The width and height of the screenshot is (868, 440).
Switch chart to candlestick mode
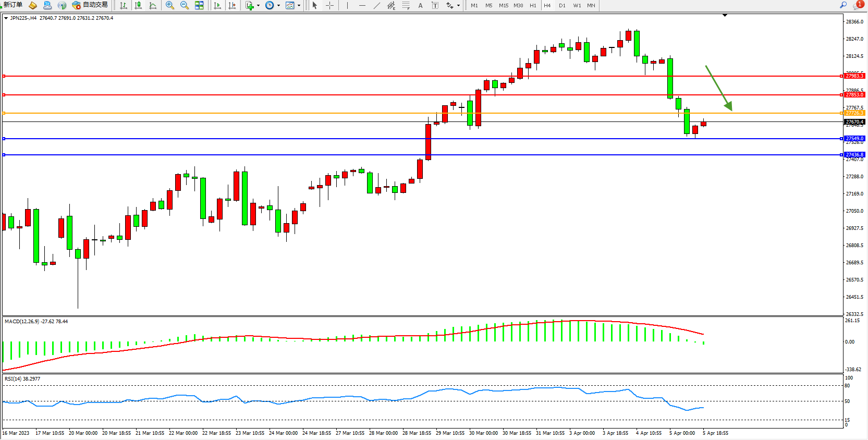coord(138,5)
